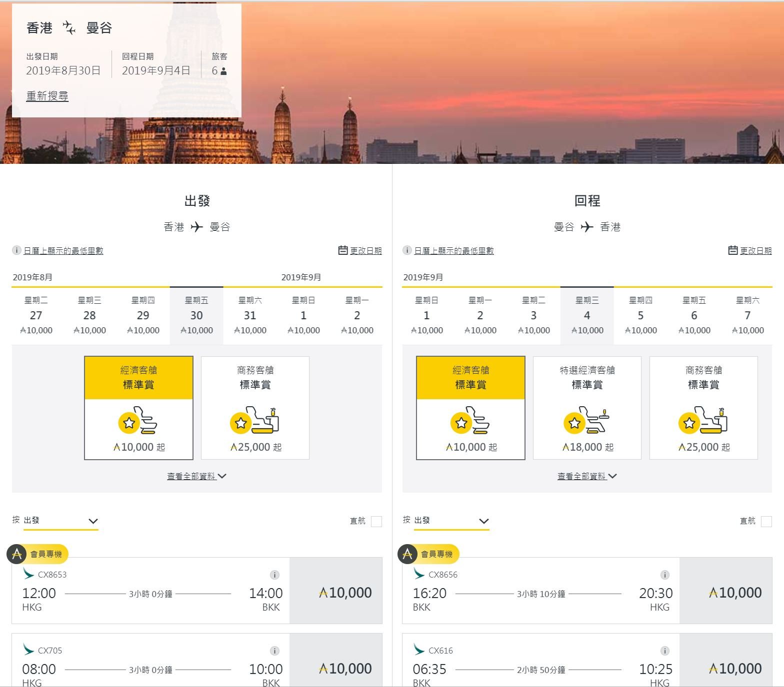The image size is (784, 687).
Task: Tick the return 直航 checkbox
Action: 766,521
